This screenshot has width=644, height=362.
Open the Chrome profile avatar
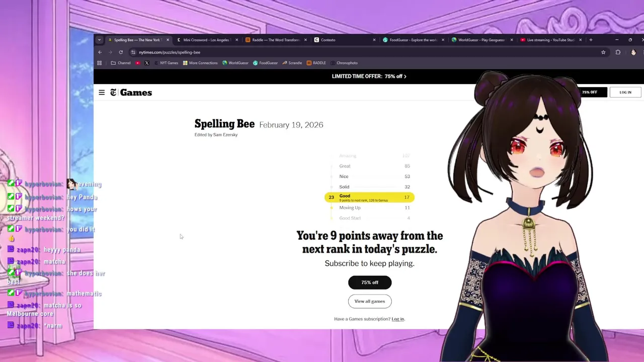tap(633, 52)
